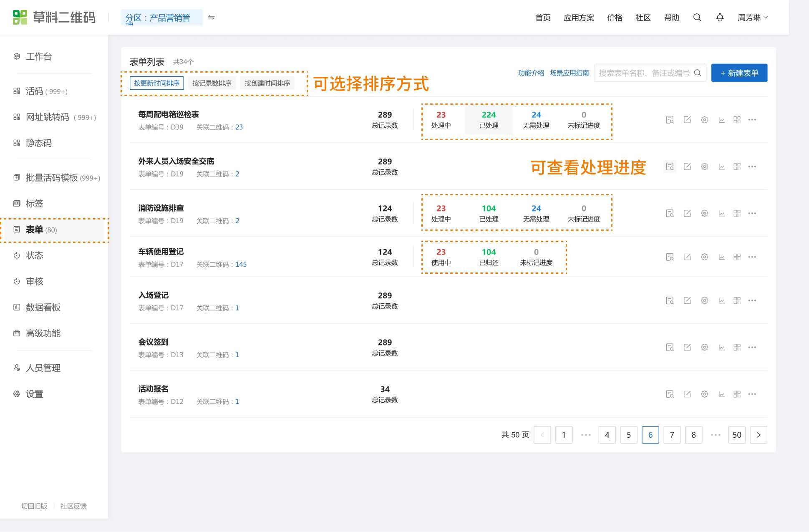This screenshot has height=532, width=809.
Task: Open statistics chart icon for 每周配电箱巡检表
Action: point(721,120)
